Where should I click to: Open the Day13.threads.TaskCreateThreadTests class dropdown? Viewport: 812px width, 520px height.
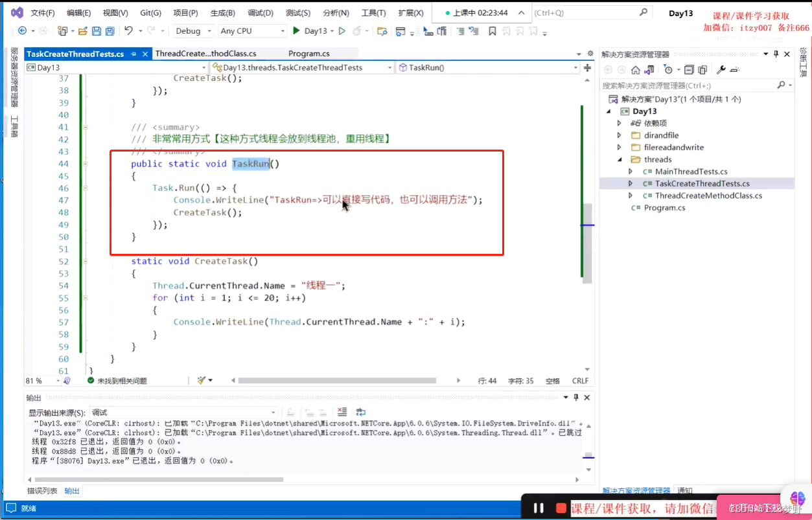(x=302, y=67)
